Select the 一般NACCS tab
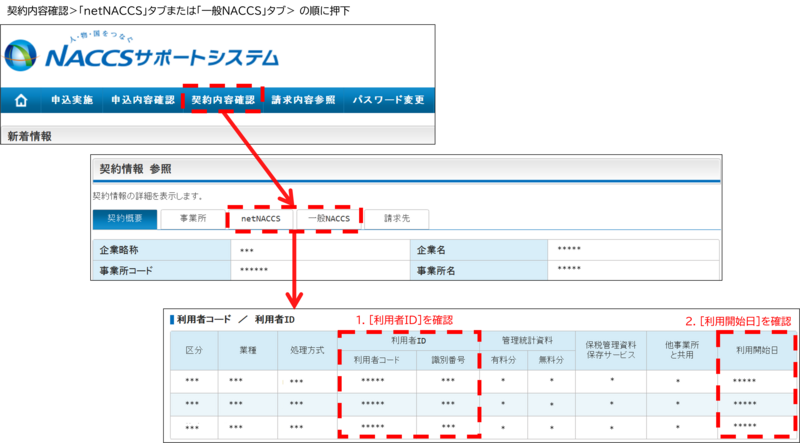 (x=328, y=218)
